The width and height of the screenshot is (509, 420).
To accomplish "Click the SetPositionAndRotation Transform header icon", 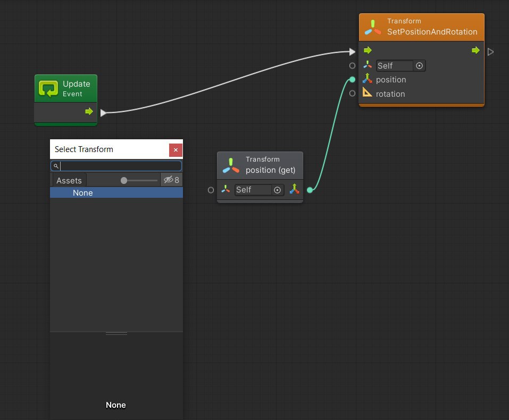I will pyautogui.click(x=373, y=27).
